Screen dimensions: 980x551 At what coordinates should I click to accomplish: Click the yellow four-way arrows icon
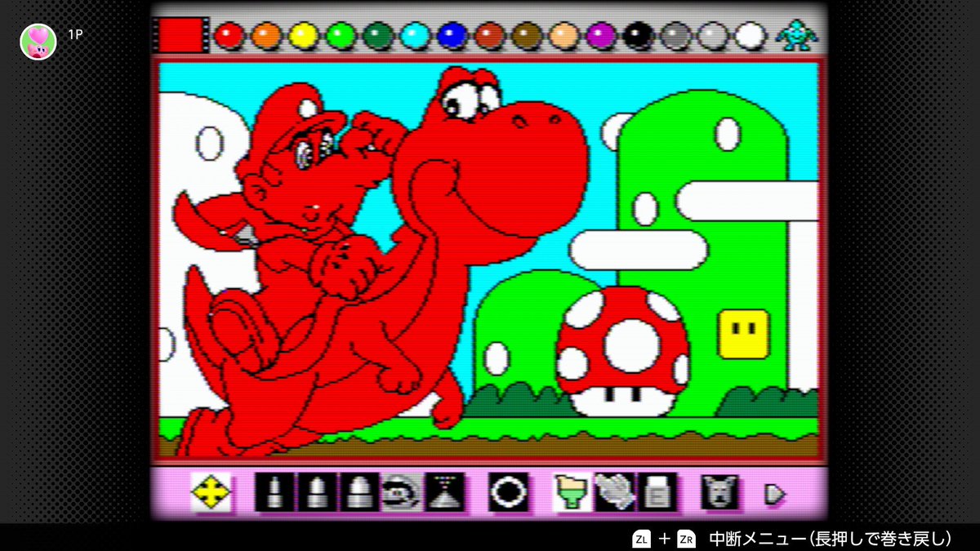(211, 492)
